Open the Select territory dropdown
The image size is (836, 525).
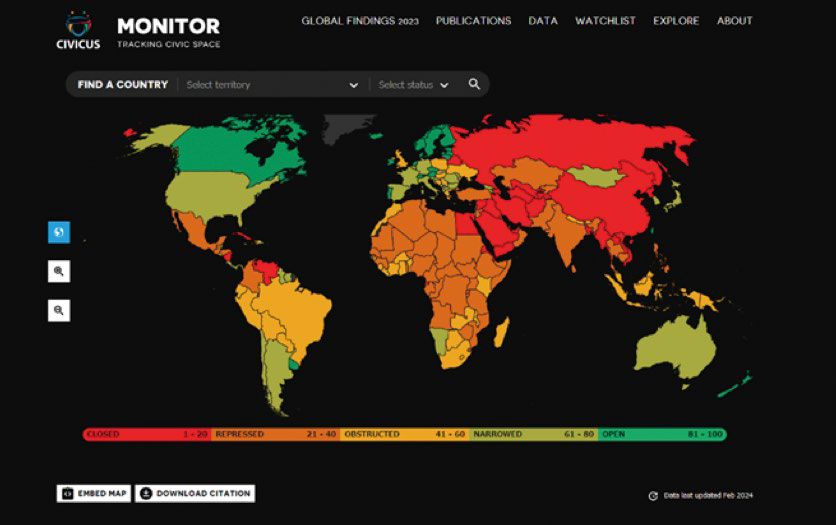tap(272, 85)
